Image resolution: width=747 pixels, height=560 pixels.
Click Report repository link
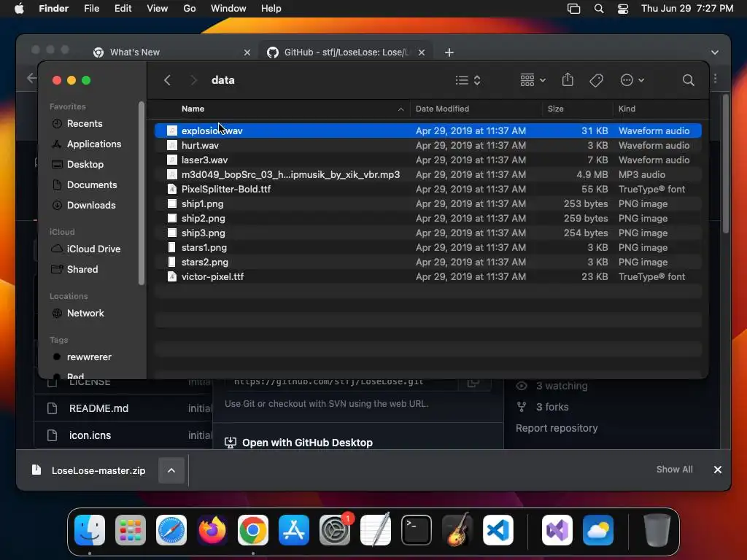(x=557, y=428)
